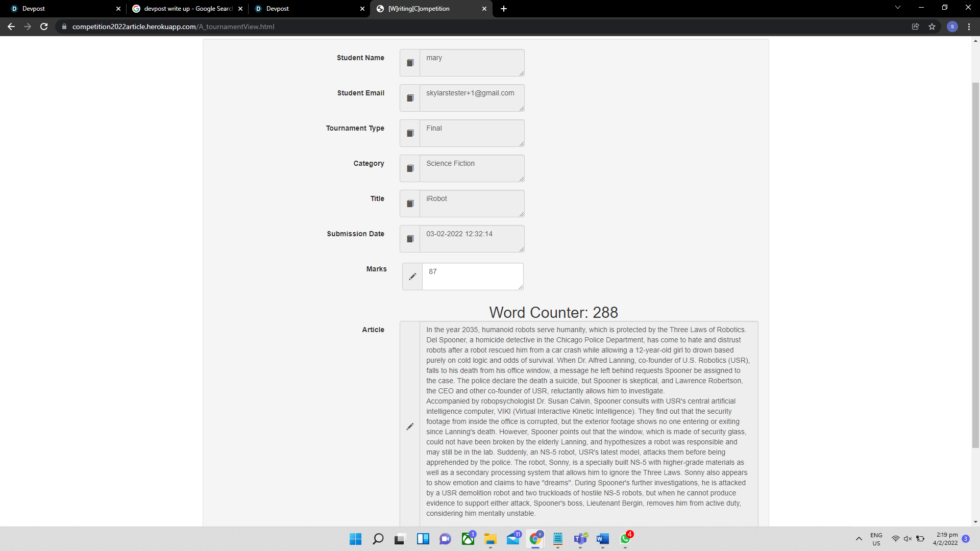
Task: Open the share page icon in address bar
Action: pyautogui.click(x=915, y=27)
